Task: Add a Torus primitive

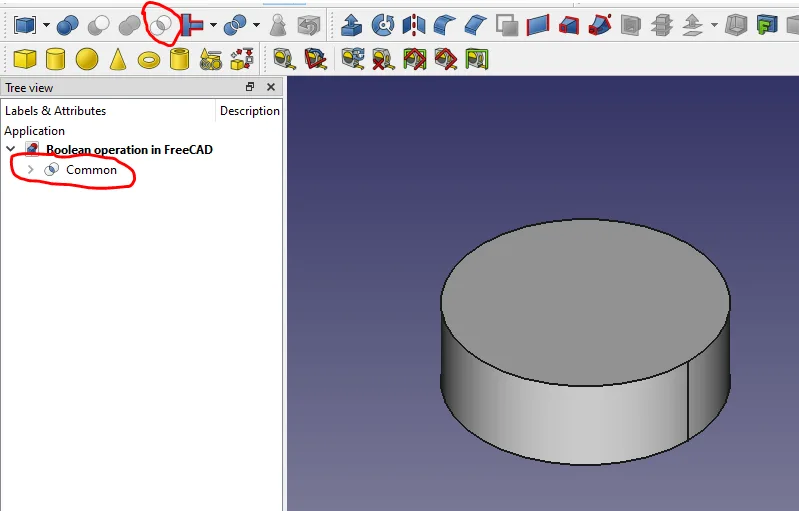Action: pos(149,59)
